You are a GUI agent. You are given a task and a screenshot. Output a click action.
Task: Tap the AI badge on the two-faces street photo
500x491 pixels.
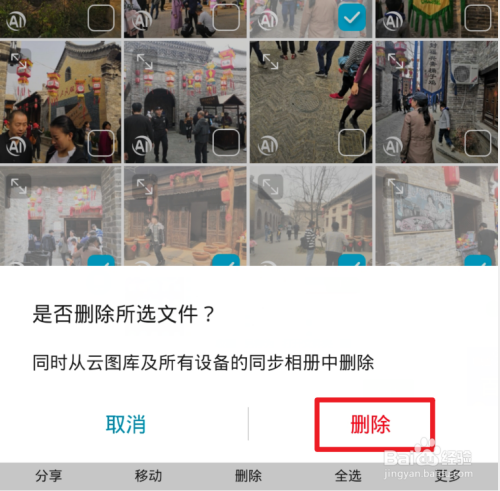[x=16, y=146]
